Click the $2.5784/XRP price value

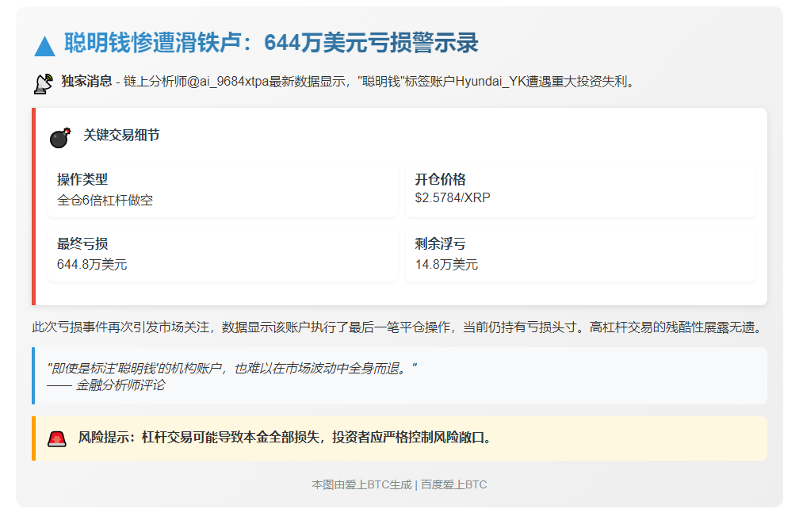(x=453, y=197)
